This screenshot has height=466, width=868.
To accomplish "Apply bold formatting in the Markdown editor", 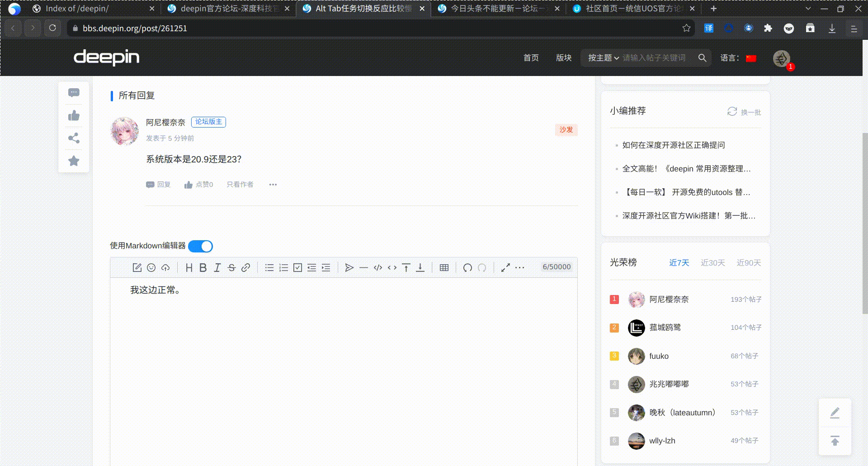I will click(x=203, y=267).
